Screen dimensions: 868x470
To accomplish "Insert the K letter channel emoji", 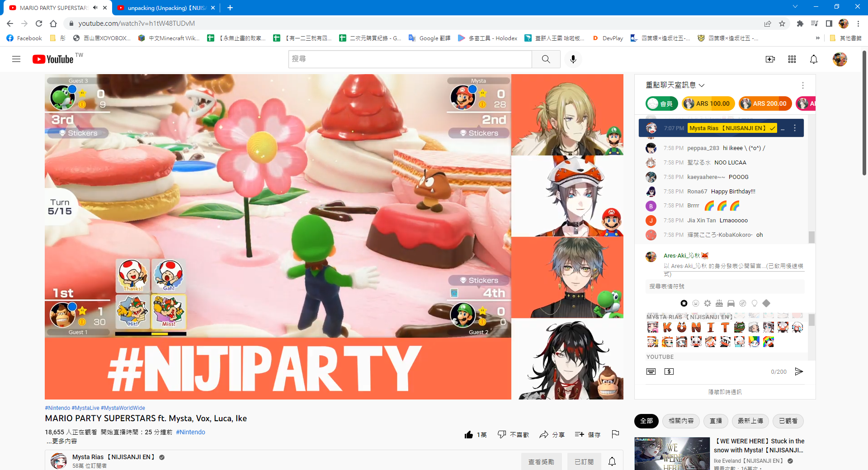I will (x=667, y=327).
